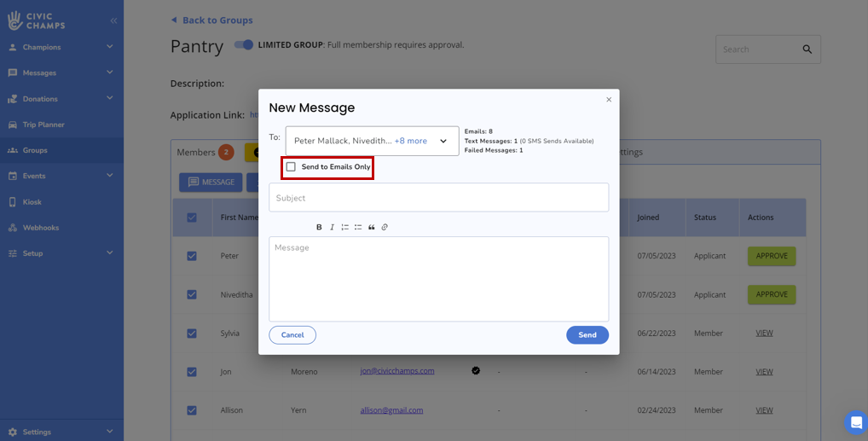This screenshot has height=441, width=868.
Task: Go to Webhooks in the sidebar
Action: tap(40, 228)
